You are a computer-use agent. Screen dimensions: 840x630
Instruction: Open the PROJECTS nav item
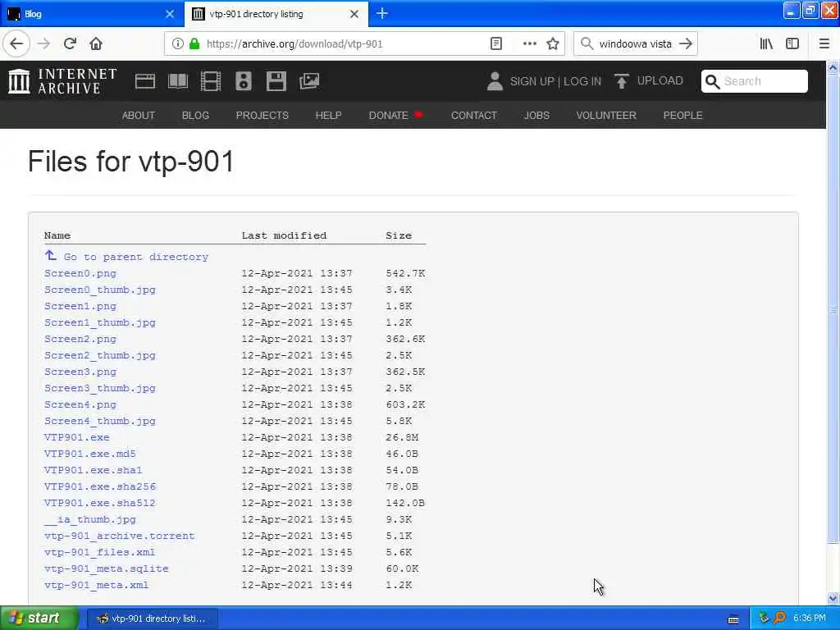(262, 115)
